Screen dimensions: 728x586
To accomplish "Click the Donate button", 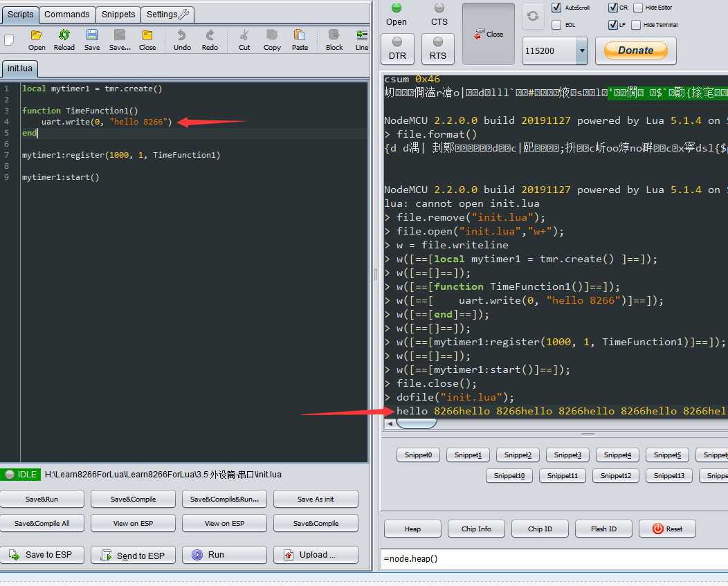I will point(635,50).
